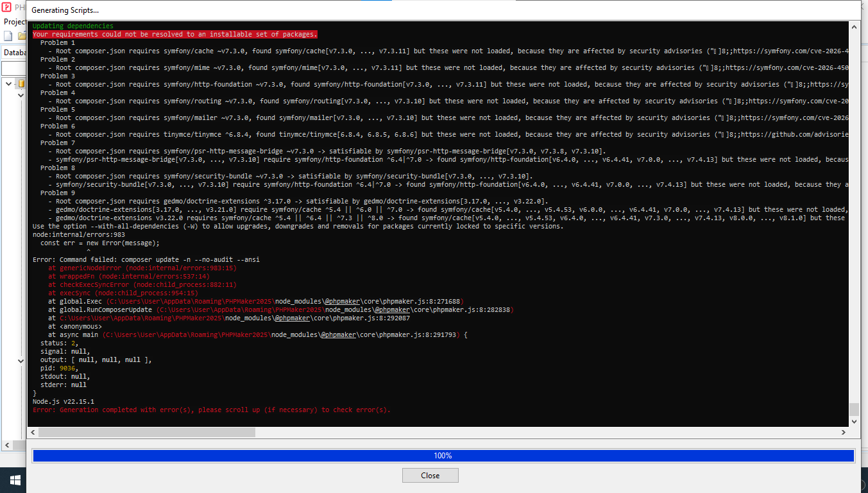Click the red 'Your requirements could not be resolved' line
The image size is (868, 493).
174,34
